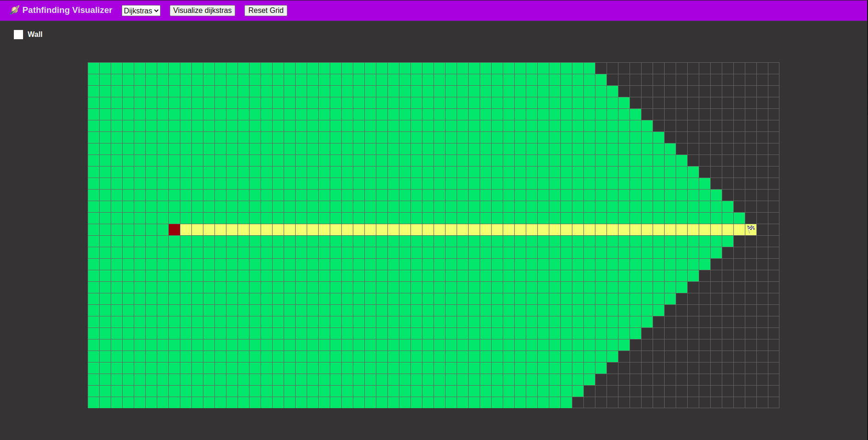
Task: Click the bottom-left corner grid cell
Action: point(93,402)
